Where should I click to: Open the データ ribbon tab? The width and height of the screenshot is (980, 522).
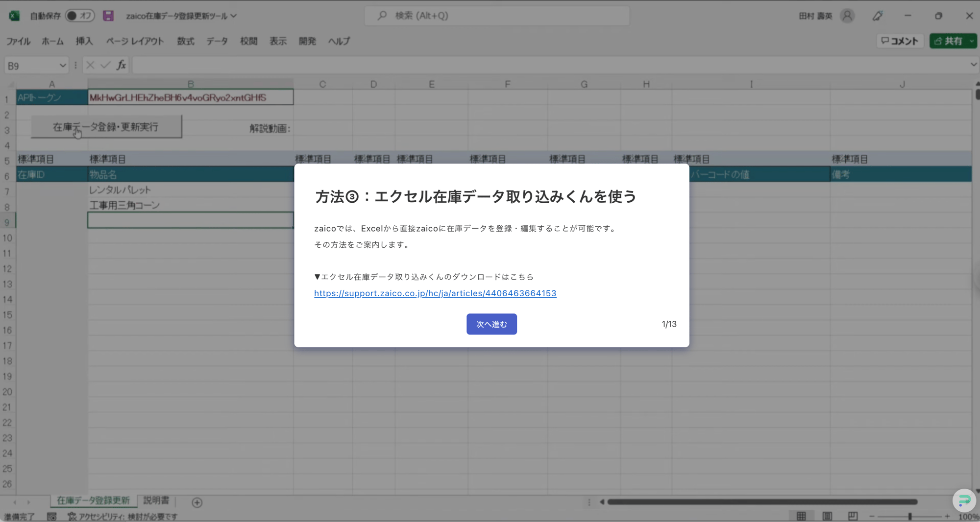tap(217, 41)
